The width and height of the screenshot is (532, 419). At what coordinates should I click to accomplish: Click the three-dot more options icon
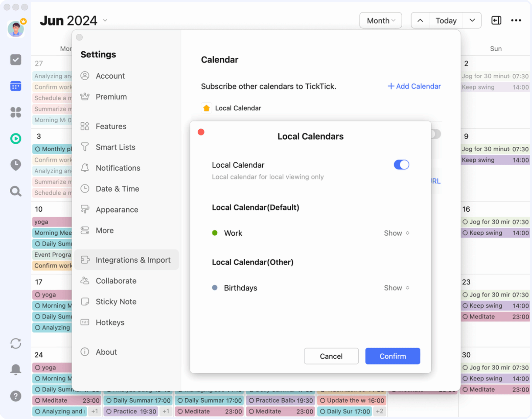(x=516, y=20)
